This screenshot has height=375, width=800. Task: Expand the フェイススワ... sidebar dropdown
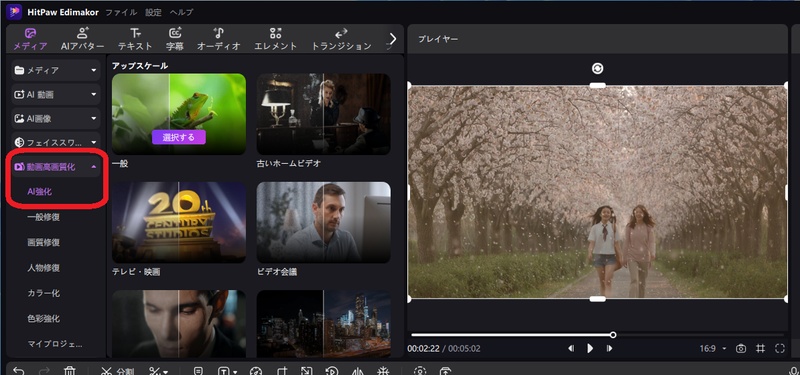click(56, 142)
